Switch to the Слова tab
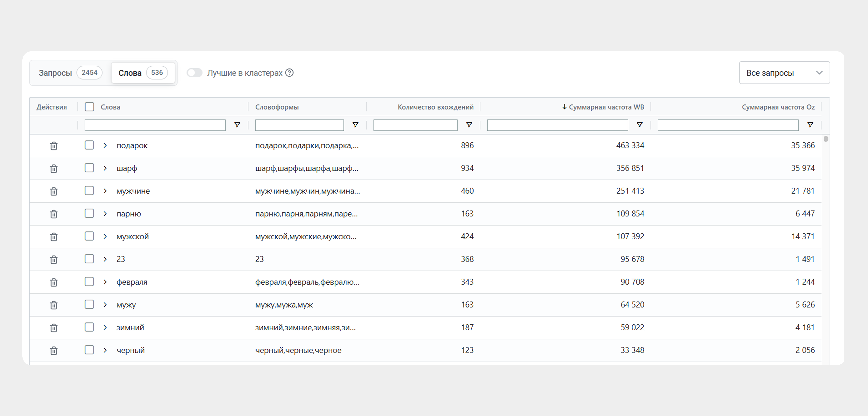The image size is (868, 416). coord(143,73)
